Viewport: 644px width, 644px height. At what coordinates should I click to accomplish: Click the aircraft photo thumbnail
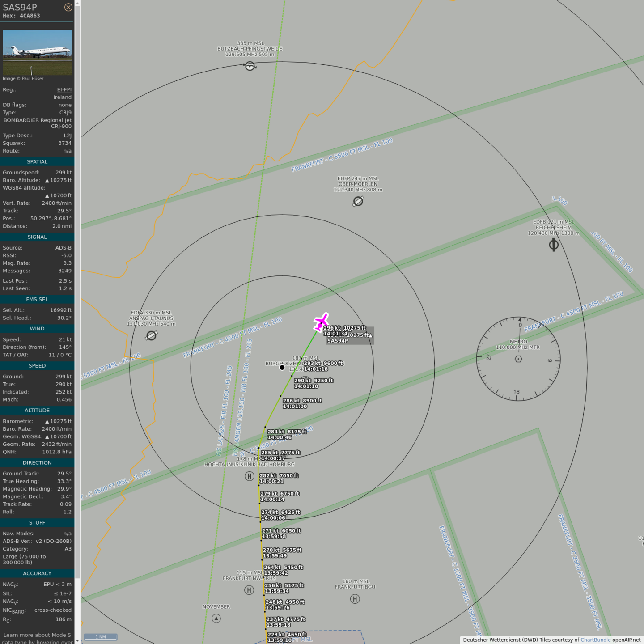(37, 52)
